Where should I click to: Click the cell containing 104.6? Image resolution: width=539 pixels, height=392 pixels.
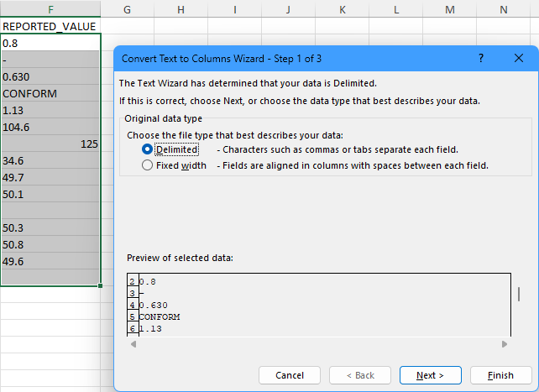coord(50,127)
